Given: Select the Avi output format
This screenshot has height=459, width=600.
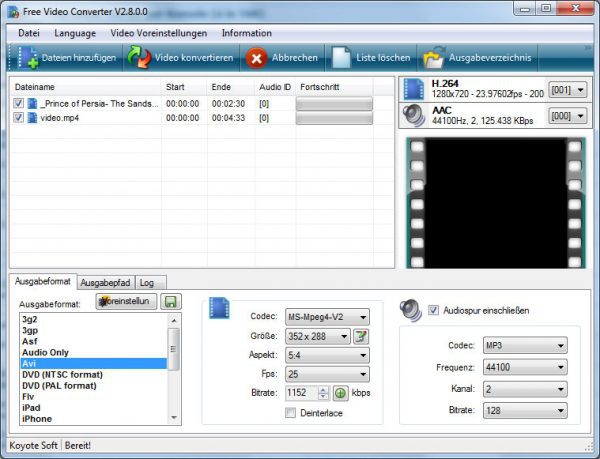Looking at the screenshot, I should [x=94, y=363].
